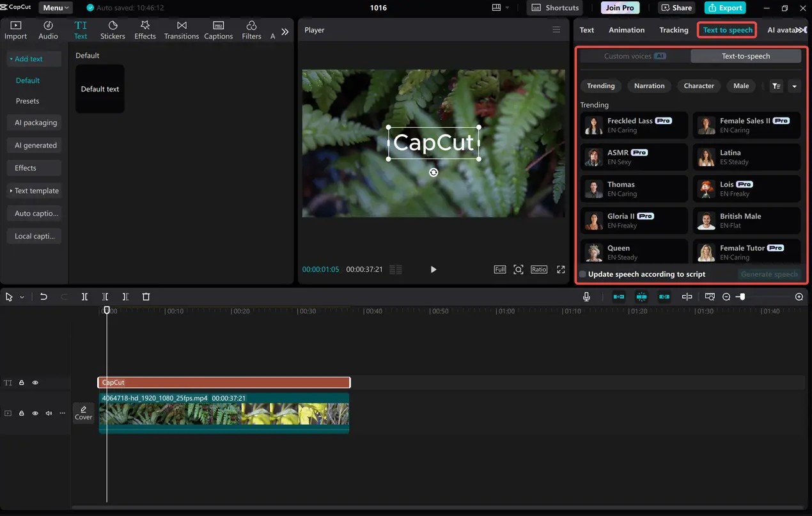The width and height of the screenshot is (812, 516).
Task: Click the Split clip tool icon
Action: pyautogui.click(x=84, y=297)
